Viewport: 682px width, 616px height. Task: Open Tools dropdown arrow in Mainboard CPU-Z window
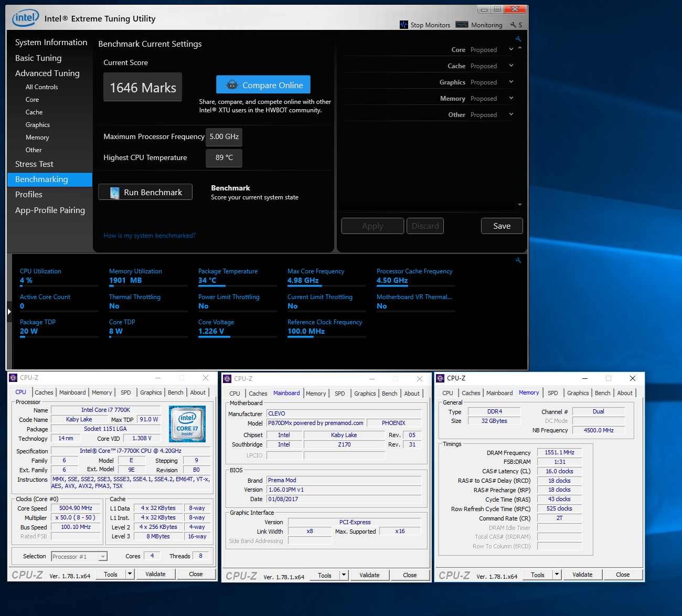344,575
